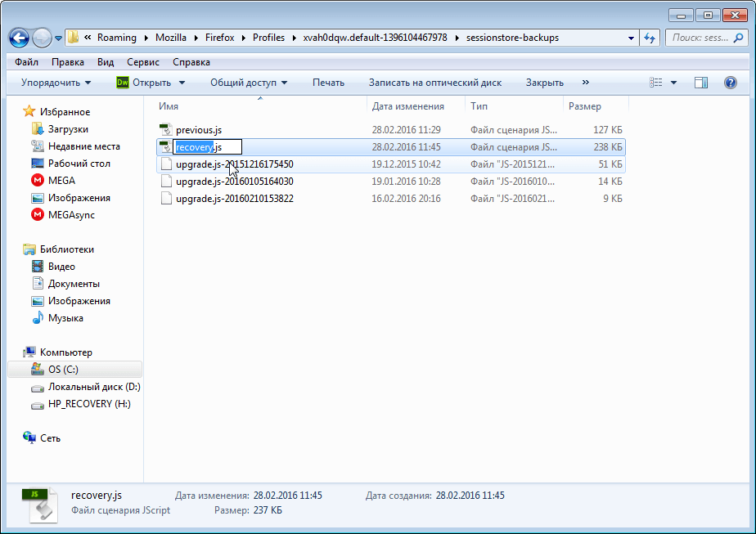This screenshot has height=534, width=756.
Task: Toggle the preview pane icon
Action: tap(701, 83)
